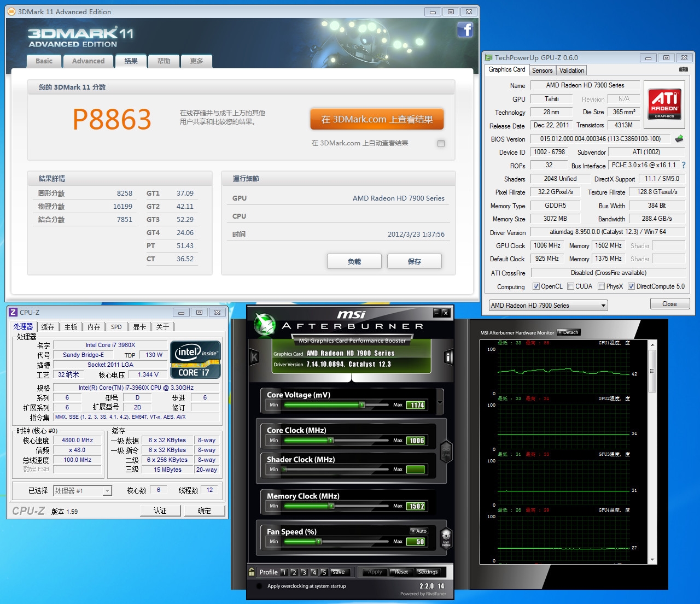Enable automatic result viewing on 3DMark.com checkbox
The width and height of the screenshot is (700, 604).
[441, 143]
